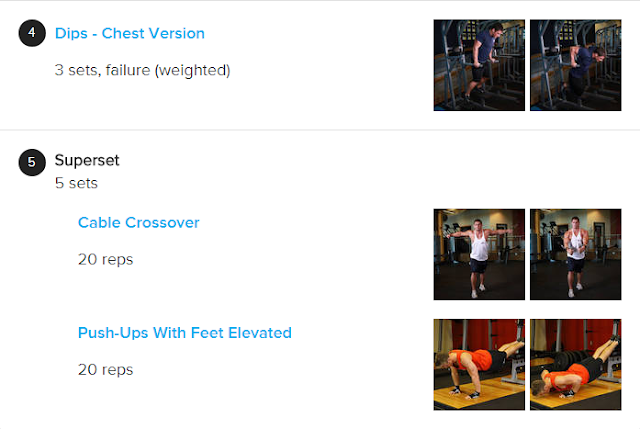Open the Dips - Chest Version exercise link
The width and height of the screenshot is (640, 429).
(129, 33)
